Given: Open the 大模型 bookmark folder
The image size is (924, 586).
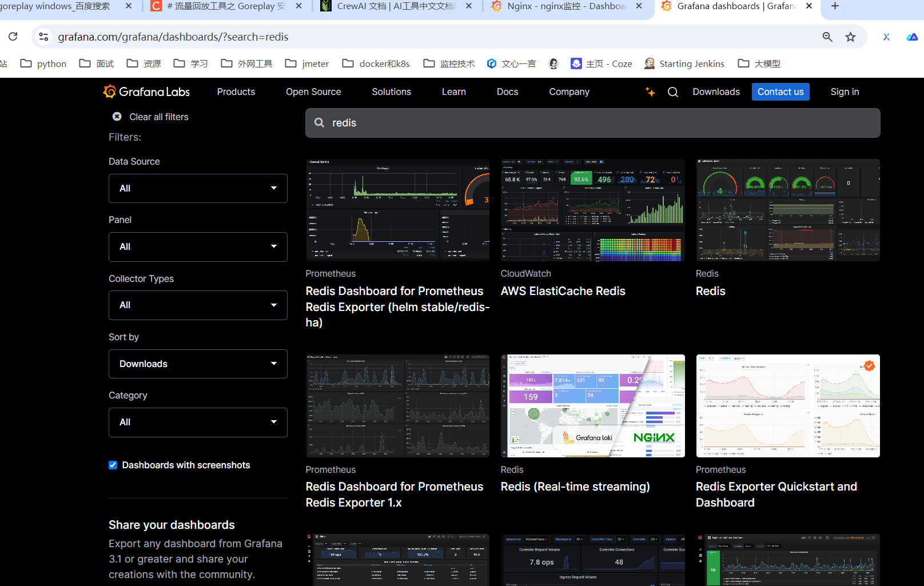Looking at the screenshot, I should tap(759, 63).
